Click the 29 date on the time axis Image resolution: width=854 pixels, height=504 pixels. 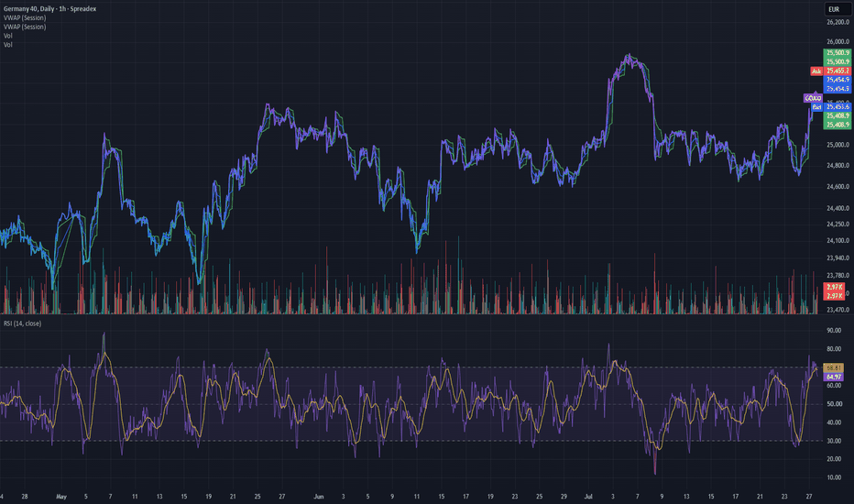point(564,497)
